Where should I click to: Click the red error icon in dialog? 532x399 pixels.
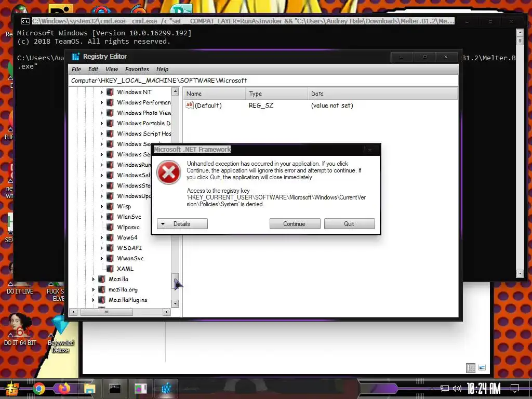point(169,172)
